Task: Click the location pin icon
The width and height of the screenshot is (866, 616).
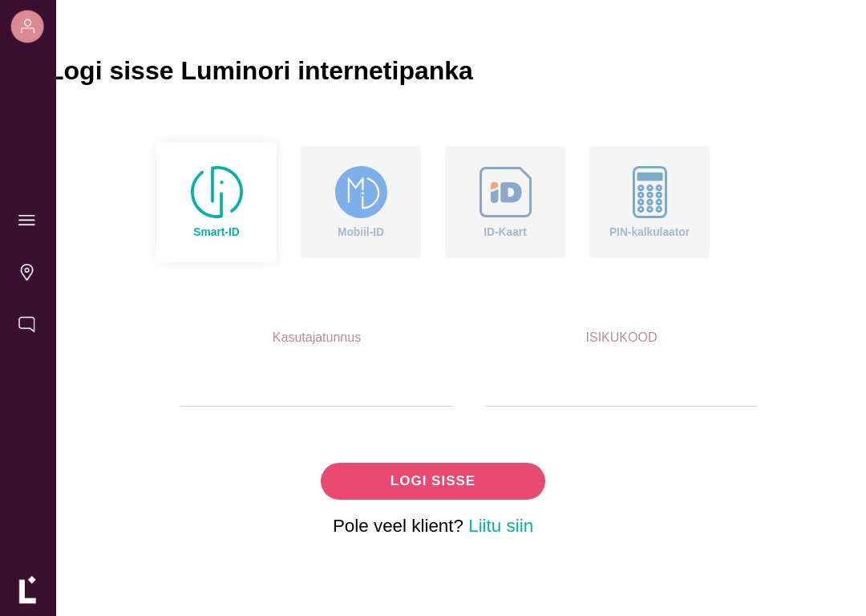Action: (x=26, y=272)
